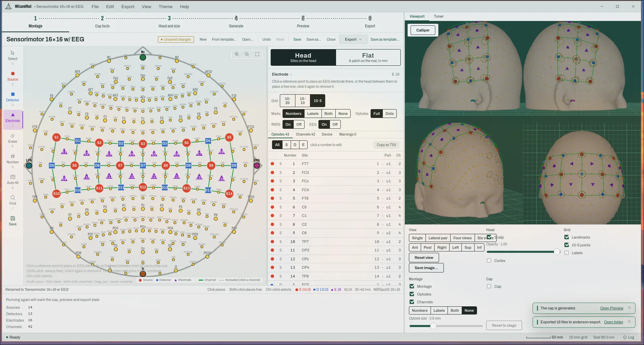Click the LPA landmark marker
The width and height of the screenshot is (644, 345).
pos(29,165)
